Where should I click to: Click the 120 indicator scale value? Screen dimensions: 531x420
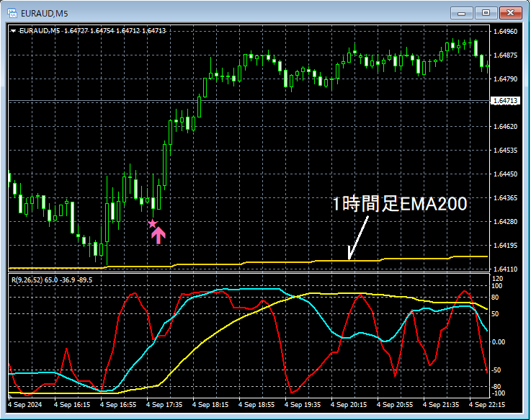(498, 279)
